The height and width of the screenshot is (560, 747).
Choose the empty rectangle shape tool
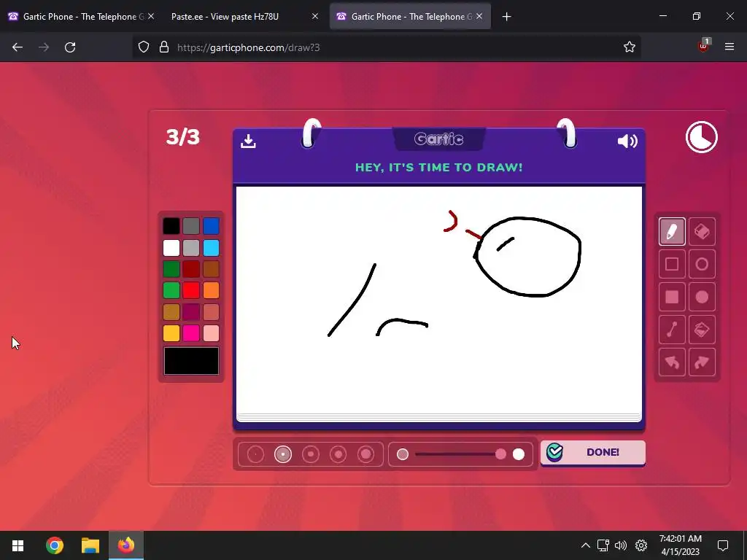click(672, 264)
